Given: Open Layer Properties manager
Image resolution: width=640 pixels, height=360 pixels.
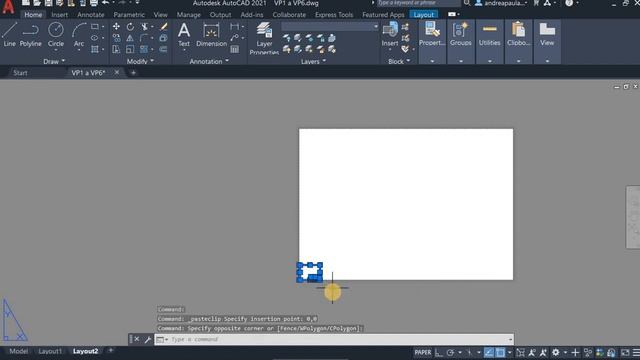Looking at the screenshot, I should click(264, 38).
